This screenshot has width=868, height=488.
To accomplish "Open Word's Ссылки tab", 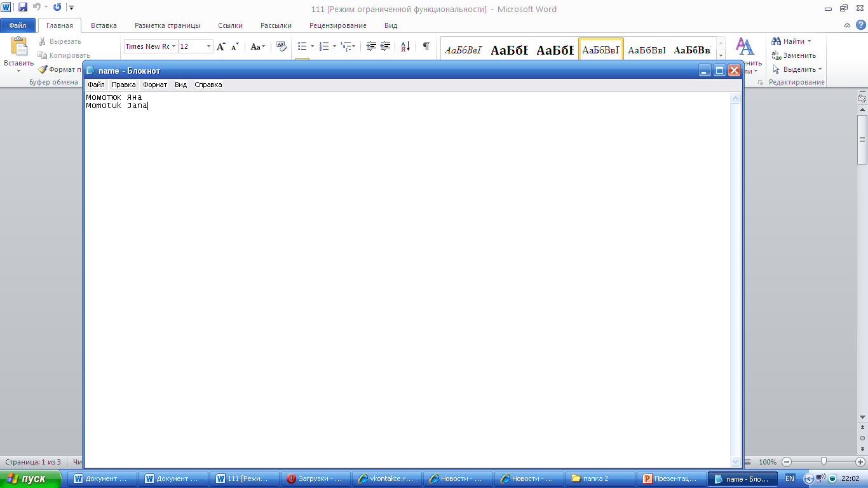I will [x=230, y=25].
